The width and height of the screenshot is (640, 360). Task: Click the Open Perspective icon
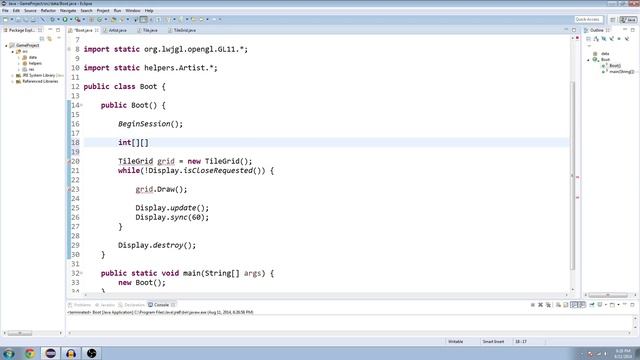click(613, 20)
